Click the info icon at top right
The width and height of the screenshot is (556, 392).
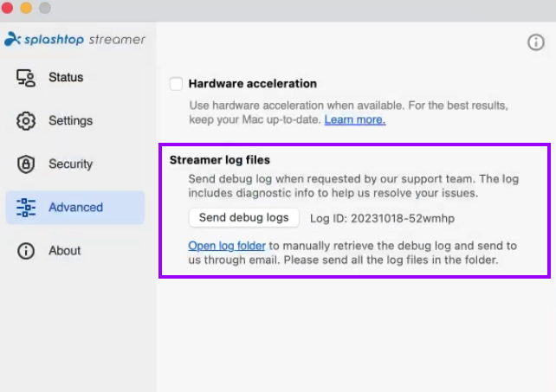point(536,42)
